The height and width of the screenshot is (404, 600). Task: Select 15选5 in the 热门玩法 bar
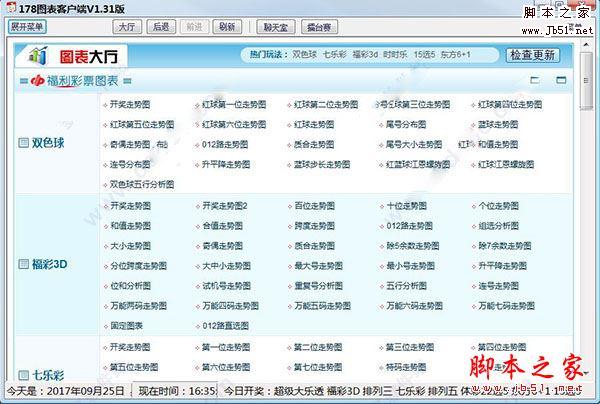(424, 55)
